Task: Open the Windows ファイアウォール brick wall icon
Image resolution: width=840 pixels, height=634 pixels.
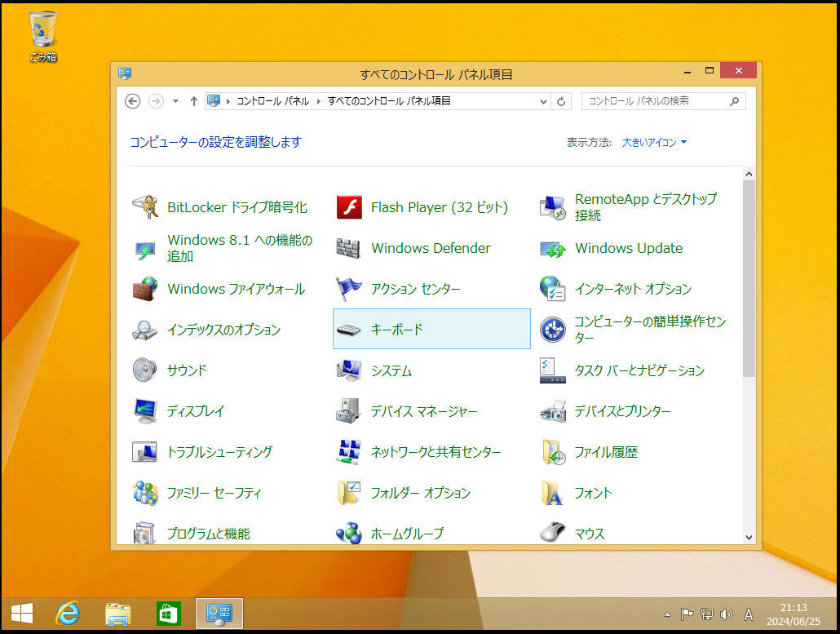Action: (145, 289)
